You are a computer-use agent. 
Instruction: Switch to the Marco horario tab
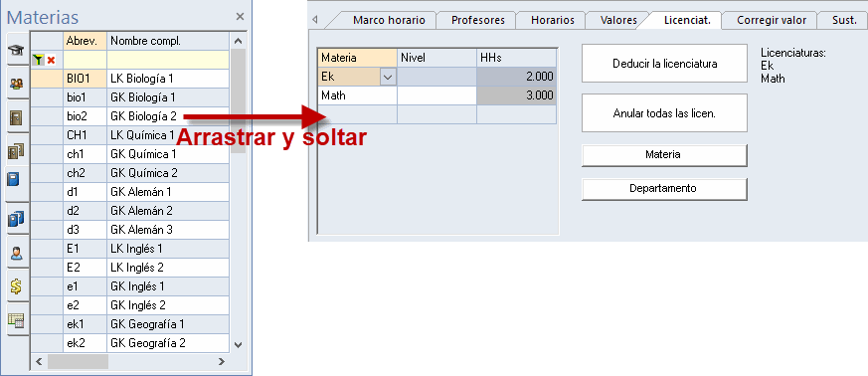point(389,20)
